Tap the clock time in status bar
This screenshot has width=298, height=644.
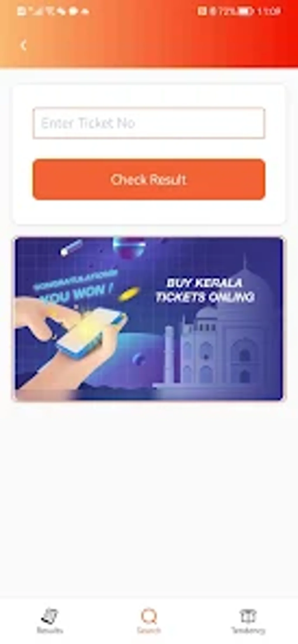269,11
